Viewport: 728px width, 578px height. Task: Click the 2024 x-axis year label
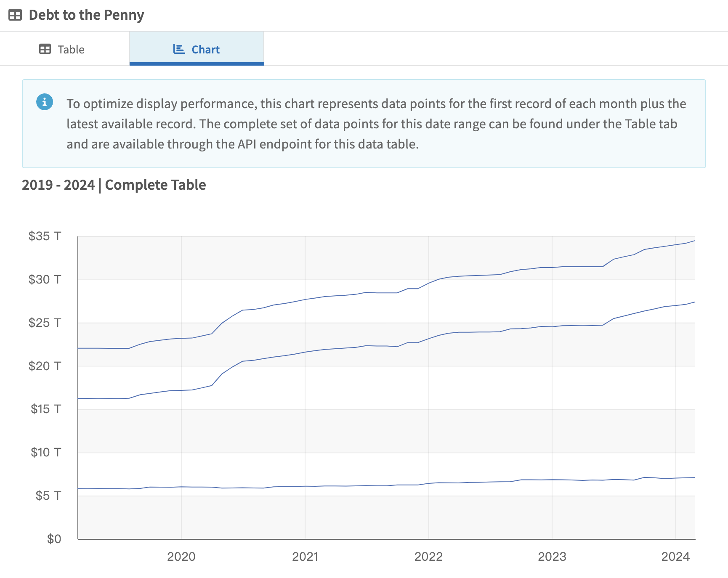click(x=675, y=557)
